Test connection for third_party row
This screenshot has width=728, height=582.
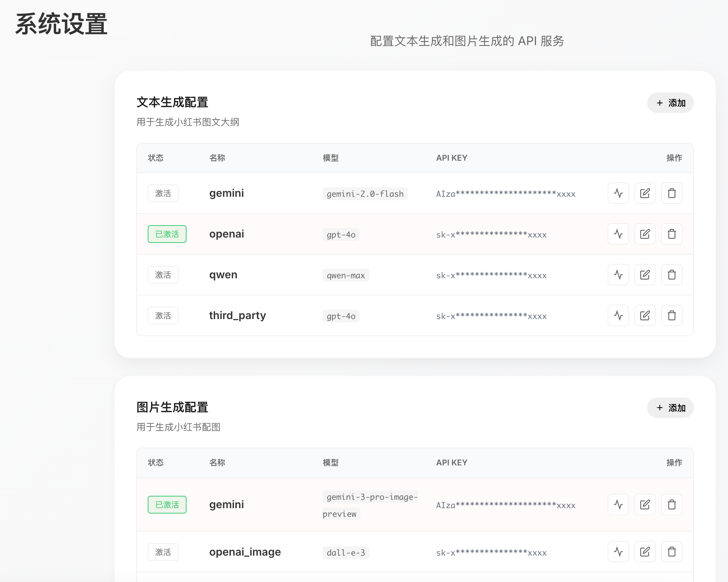(618, 315)
